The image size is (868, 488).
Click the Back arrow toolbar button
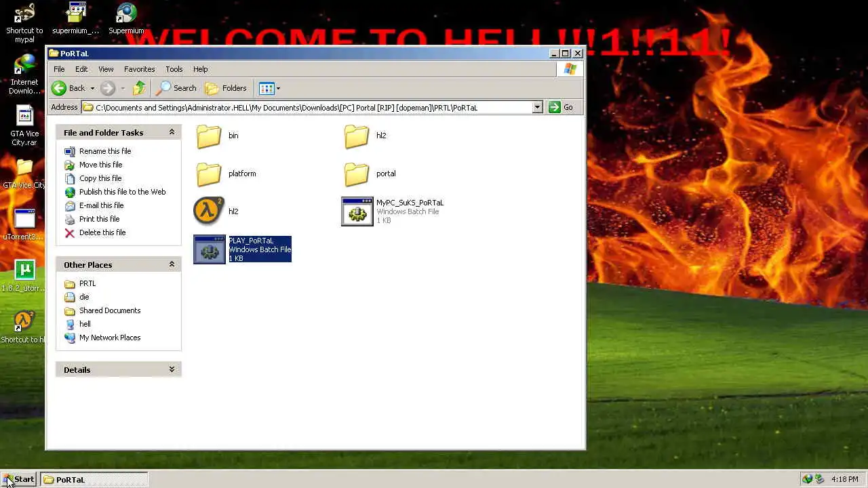[x=69, y=88]
